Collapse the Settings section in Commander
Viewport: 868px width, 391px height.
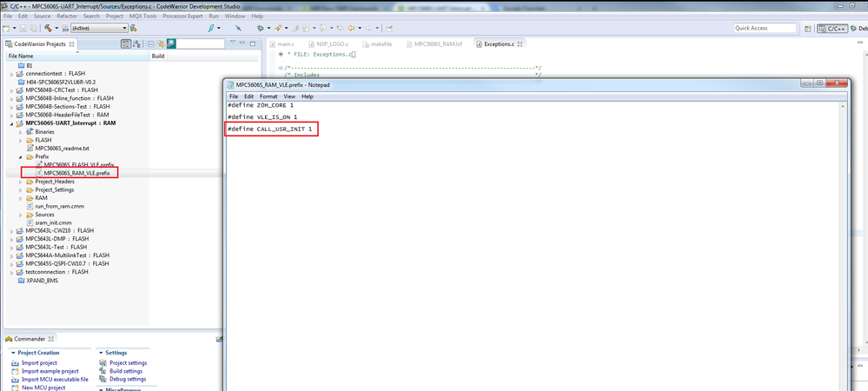coord(101,353)
